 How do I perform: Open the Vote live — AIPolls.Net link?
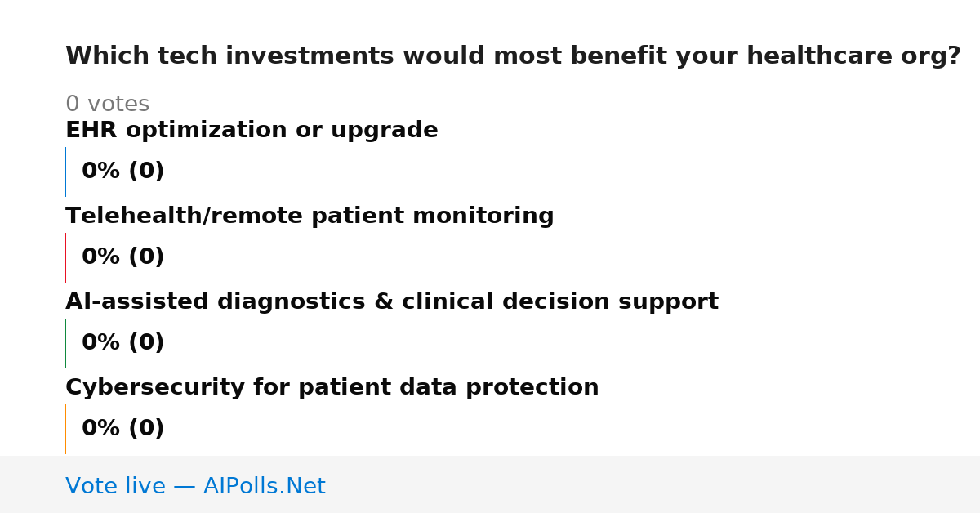(x=195, y=486)
